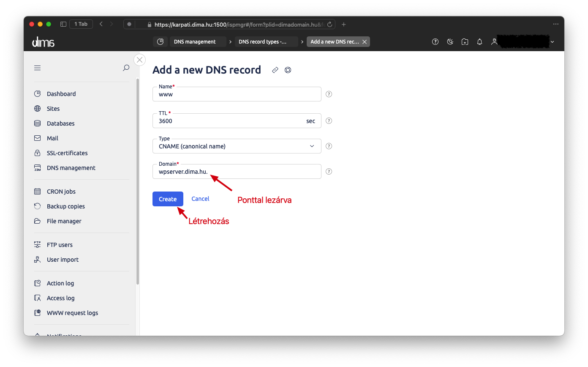Open Dashboard from the sidebar

tap(61, 94)
